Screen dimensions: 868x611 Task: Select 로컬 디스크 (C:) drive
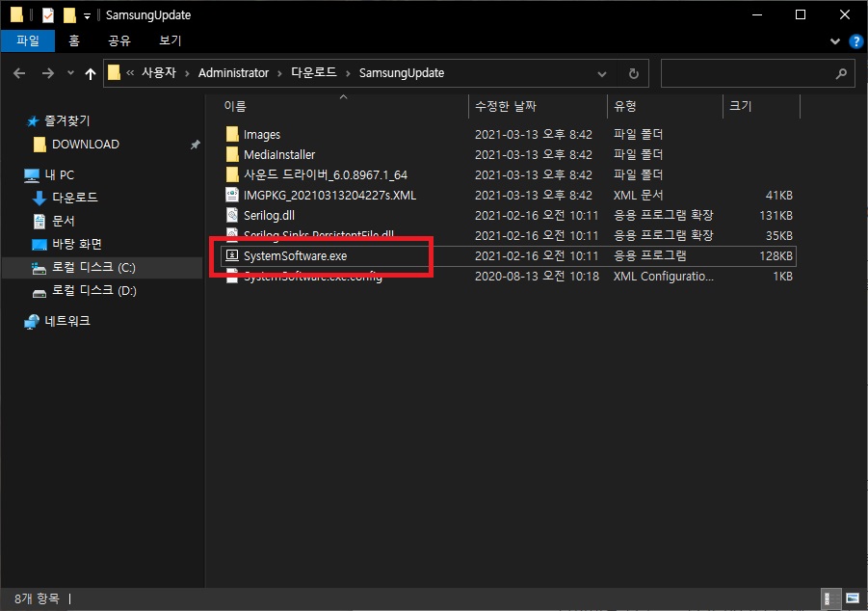click(x=93, y=268)
